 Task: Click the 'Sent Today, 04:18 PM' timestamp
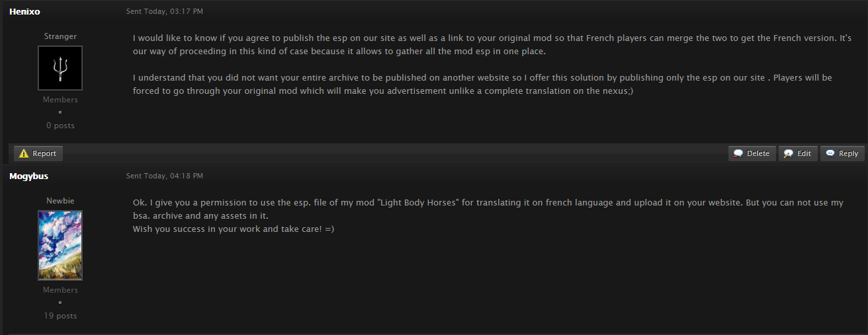pos(165,176)
